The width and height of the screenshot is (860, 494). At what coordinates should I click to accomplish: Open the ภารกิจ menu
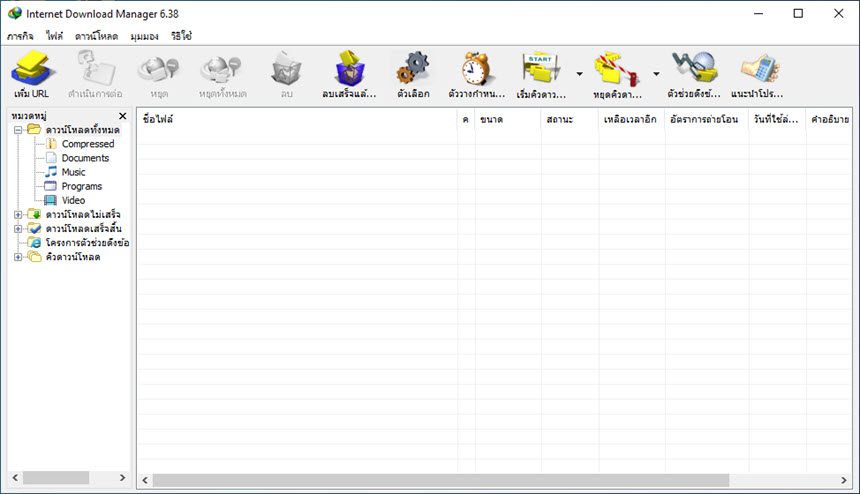(20, 36)
